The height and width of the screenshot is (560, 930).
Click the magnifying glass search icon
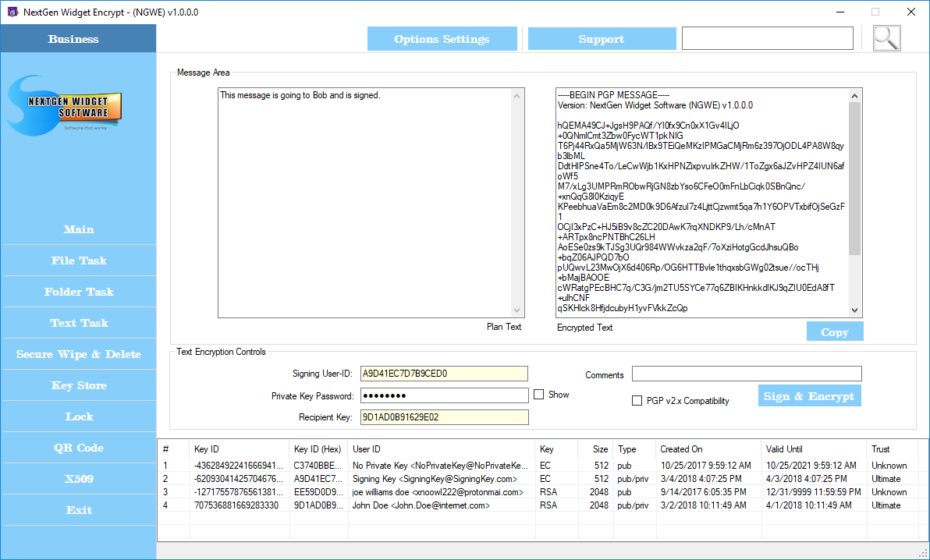tap(887, 38)
